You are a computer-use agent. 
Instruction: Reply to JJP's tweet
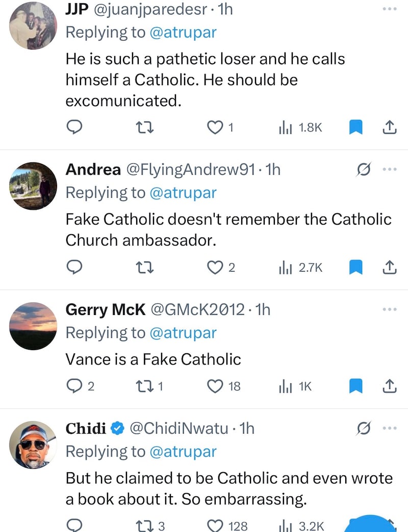point(75,127)
